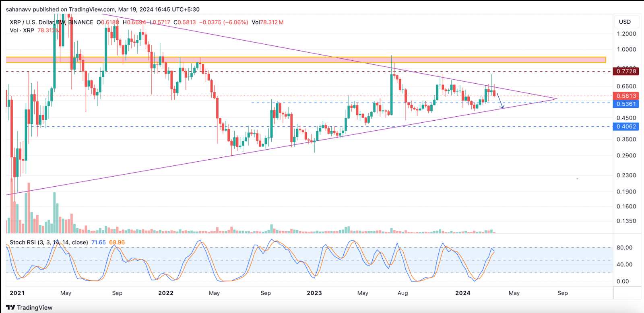The width and height of the screenshot is (644, 313).
Task: Click the Aug time axis label
Action: [x=403, y=293]
